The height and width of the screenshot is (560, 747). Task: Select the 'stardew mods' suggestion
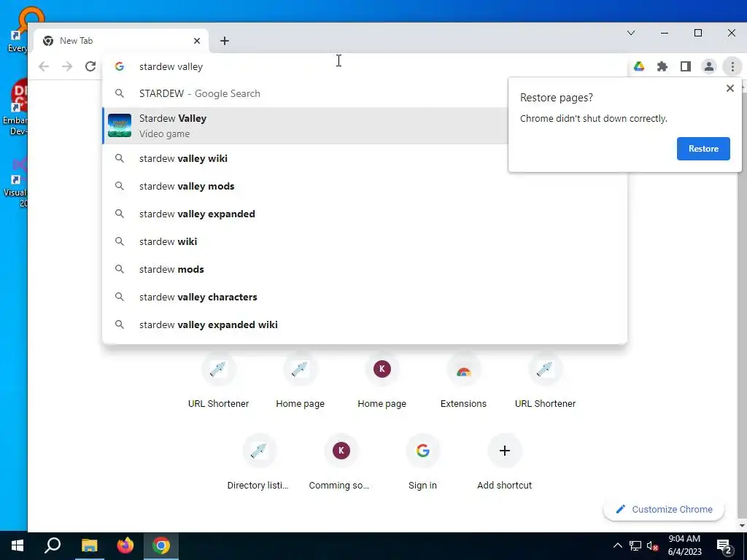365,269
